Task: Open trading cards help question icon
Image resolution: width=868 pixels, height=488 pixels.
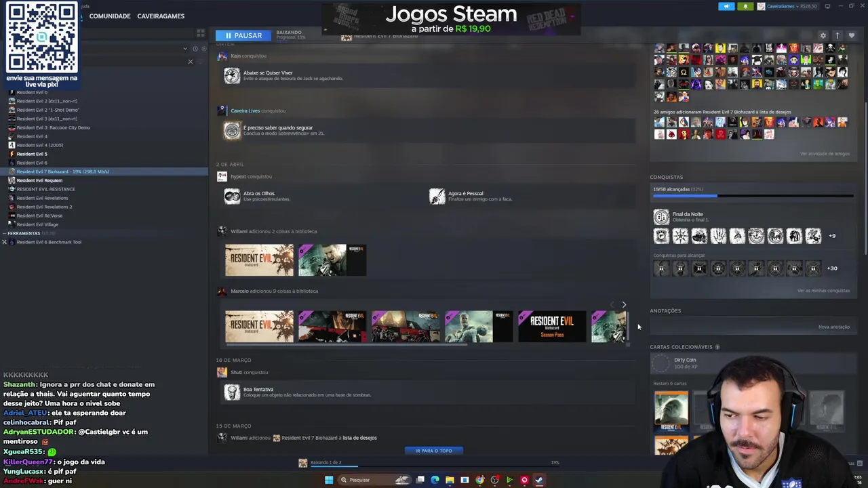Action: tap(717, 347)
